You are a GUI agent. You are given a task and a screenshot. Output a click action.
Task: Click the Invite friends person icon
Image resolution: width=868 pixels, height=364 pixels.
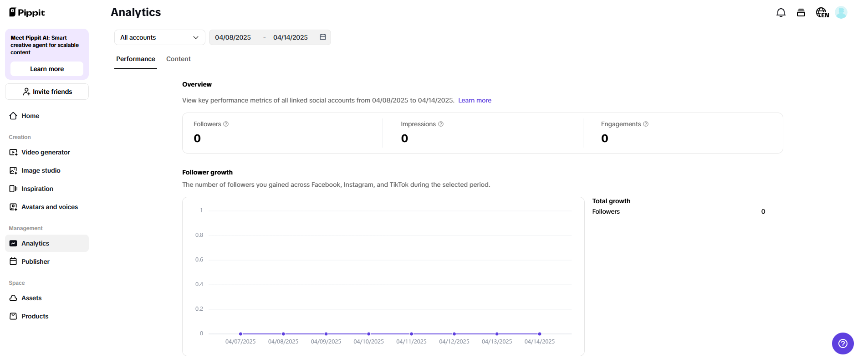26,92
